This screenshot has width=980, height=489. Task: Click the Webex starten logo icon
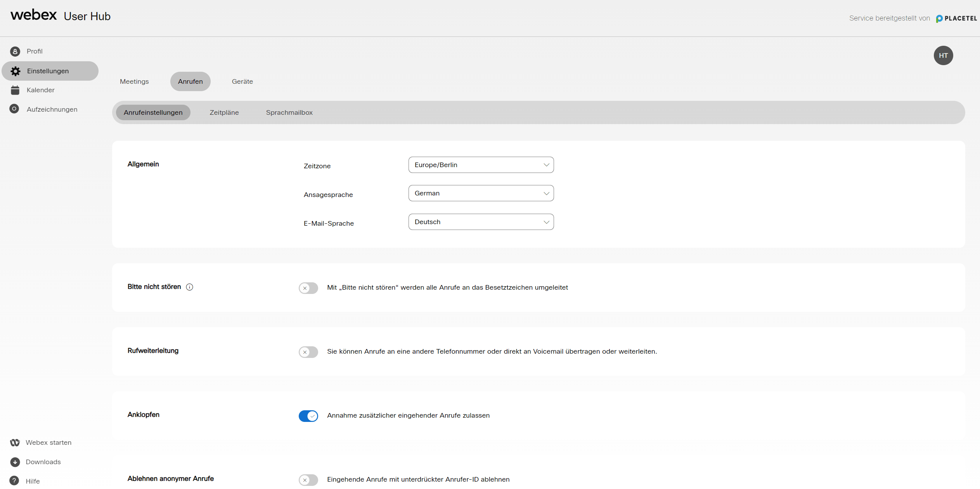[x=15, y=442]
